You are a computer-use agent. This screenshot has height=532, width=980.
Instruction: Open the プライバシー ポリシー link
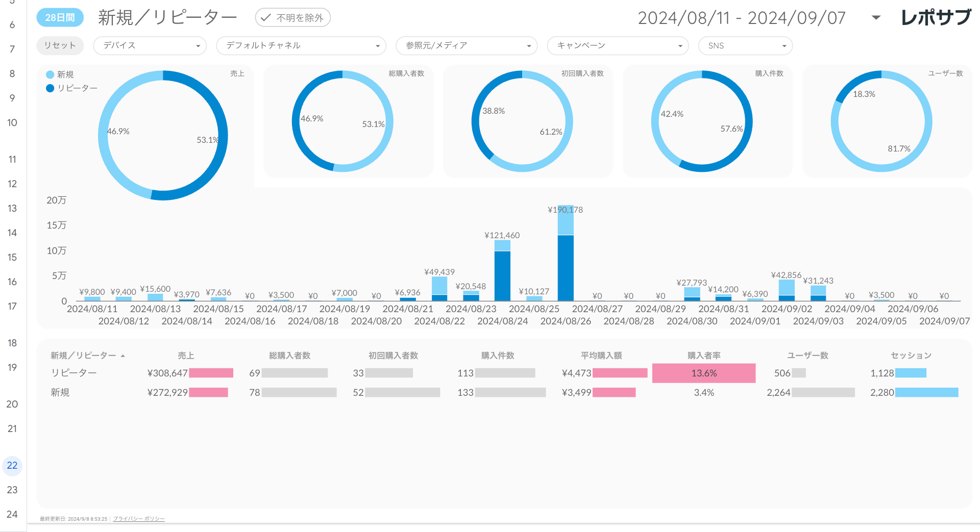pyautogui.click(x=138, y=519)
